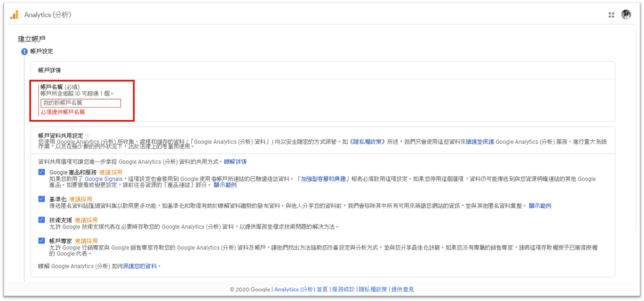The height and width of the screenshot is (301, 644).
Task: Click help icon beside 帳戶資料共用設定
Action: (87, 136)
